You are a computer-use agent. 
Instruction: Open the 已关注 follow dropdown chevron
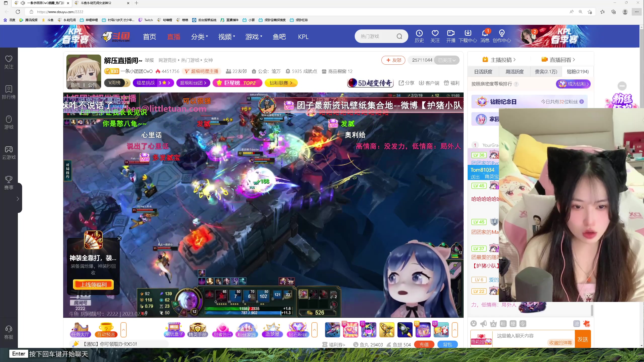(x=454, y=60)
